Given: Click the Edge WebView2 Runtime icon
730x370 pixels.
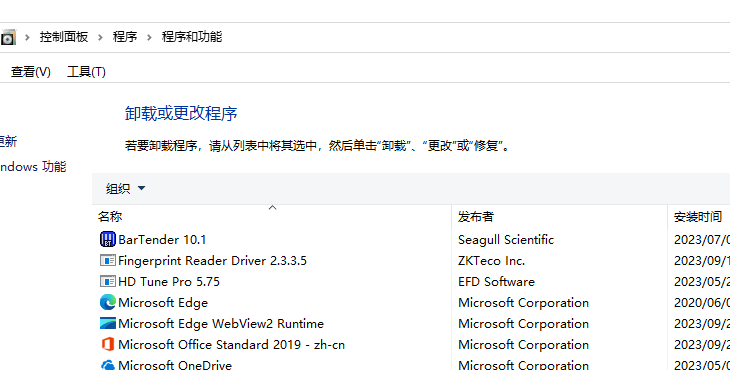Looking at the screenshot, I should [x=108, y=323].
